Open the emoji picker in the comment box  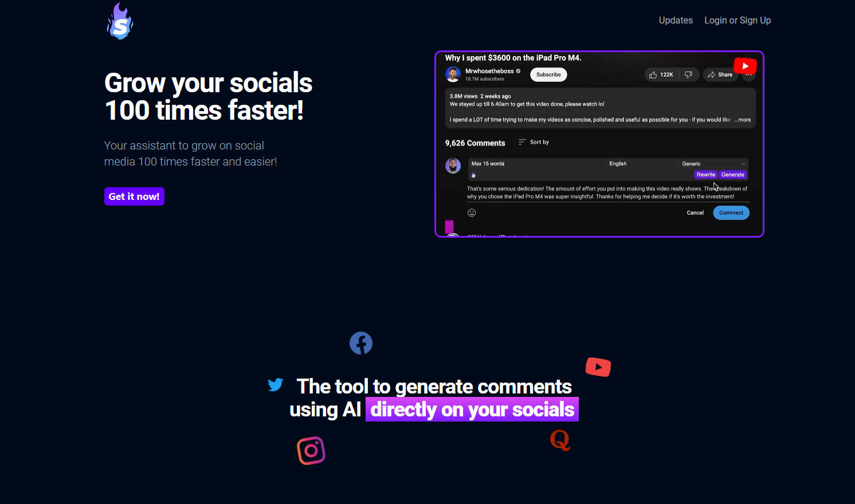point(472,212)
